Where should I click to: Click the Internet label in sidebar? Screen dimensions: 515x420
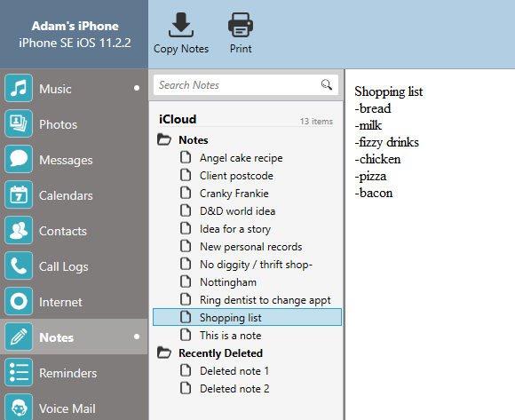[x=60, y=302]
